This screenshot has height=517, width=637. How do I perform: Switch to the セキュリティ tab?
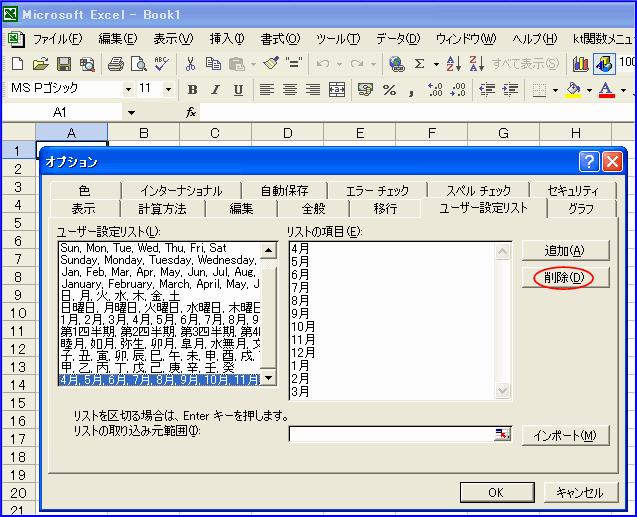tap(573, 190)
